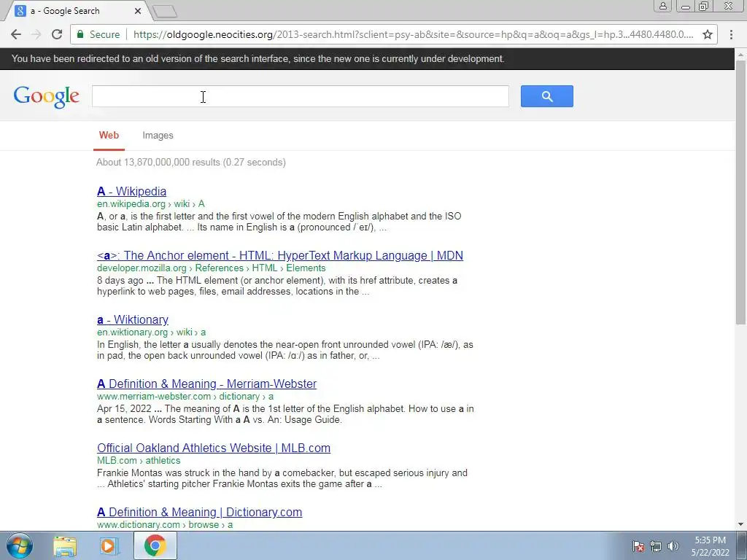Open the MDN Anchor element result
The width and height of the screenshot is (747, 560).
coord(279,255)
